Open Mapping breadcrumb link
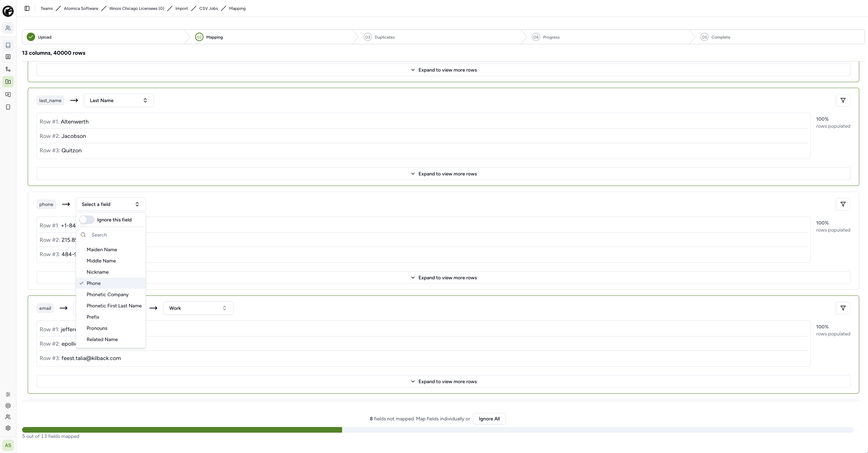The width and height of the screenshot is (868, 453). [238, 8]
